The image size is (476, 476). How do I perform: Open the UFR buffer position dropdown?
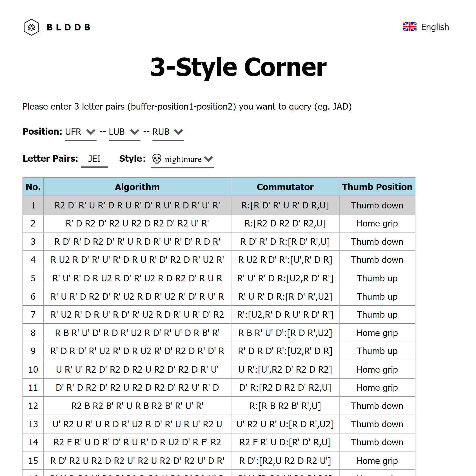coord(81,132)
